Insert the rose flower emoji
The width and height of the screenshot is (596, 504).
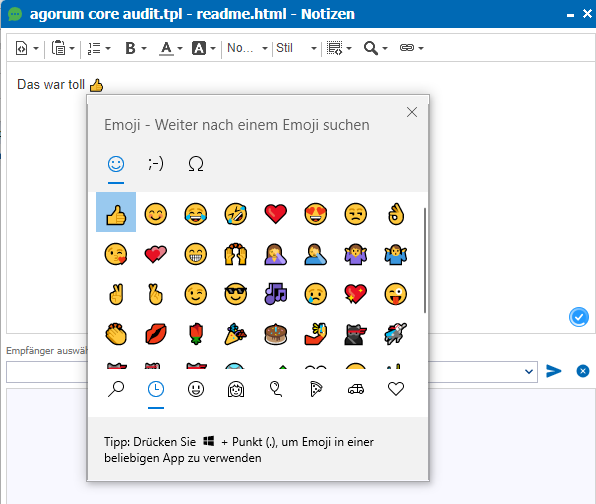point(196,334)
